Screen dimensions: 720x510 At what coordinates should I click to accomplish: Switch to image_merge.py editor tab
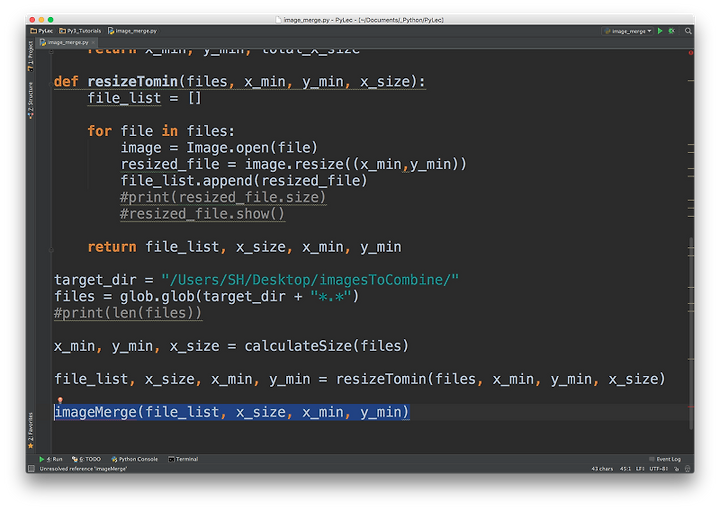pyautogui.click(x=65, y=42)
